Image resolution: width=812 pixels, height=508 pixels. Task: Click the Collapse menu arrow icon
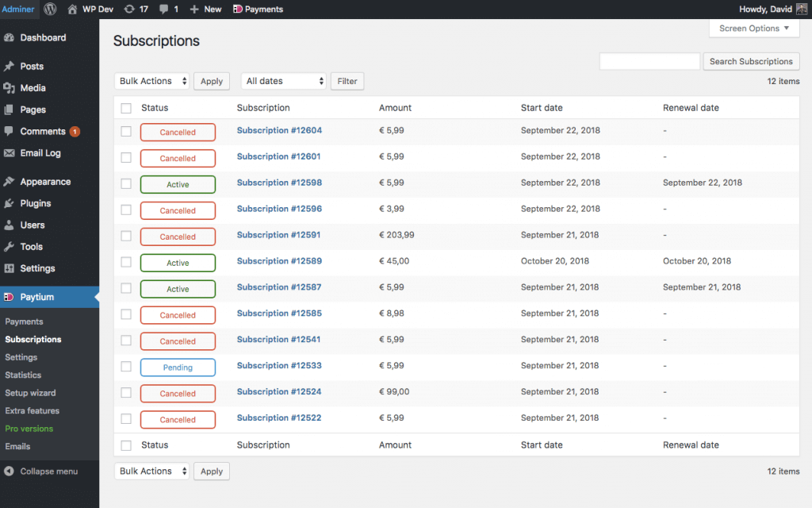(x=10, y=471)
